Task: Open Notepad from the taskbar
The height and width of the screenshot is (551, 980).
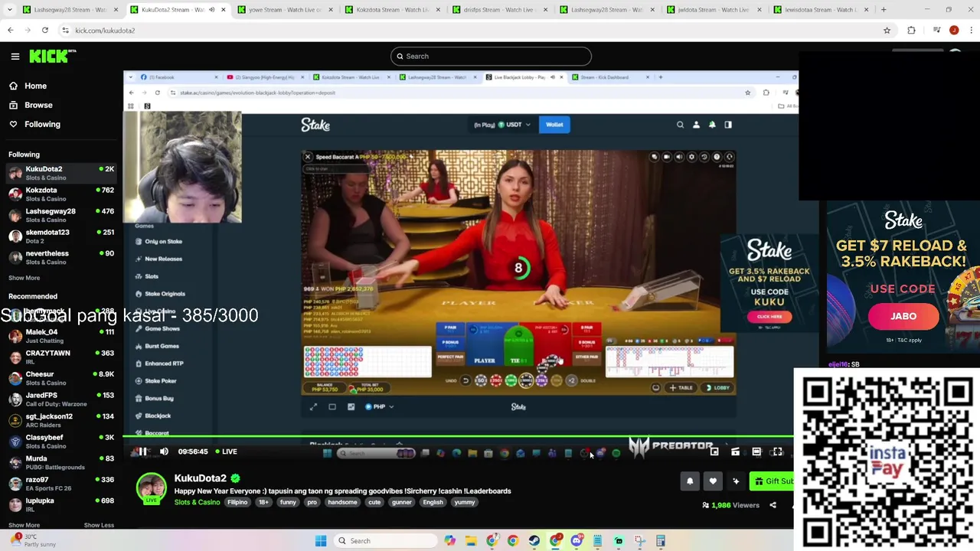Action: pyautogui.click(x=597, y=541)
